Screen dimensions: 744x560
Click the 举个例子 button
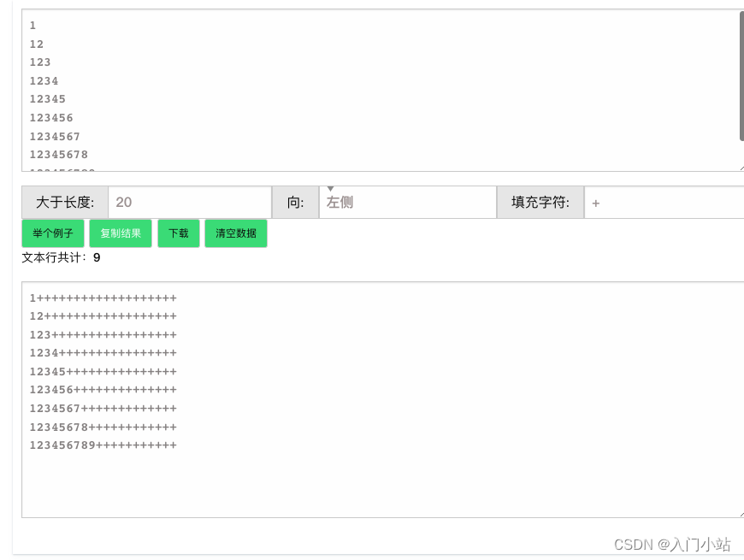point(52,233)
